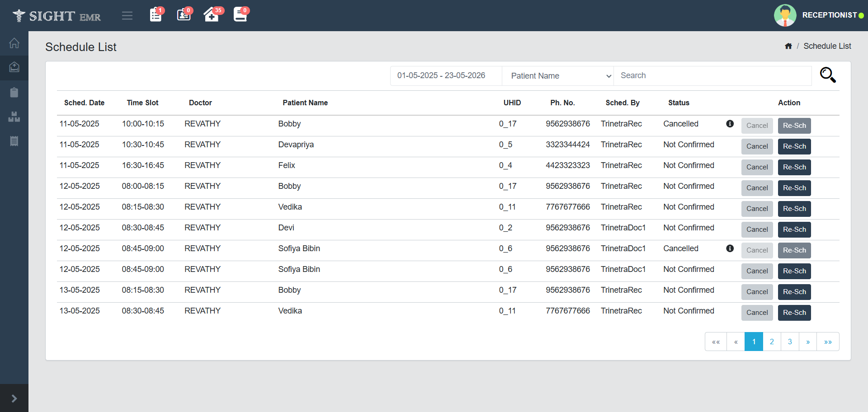This screenshot has width=868, height=412.
Task: Go to page 3 of schedule list
Action: (x=790, y=342)
